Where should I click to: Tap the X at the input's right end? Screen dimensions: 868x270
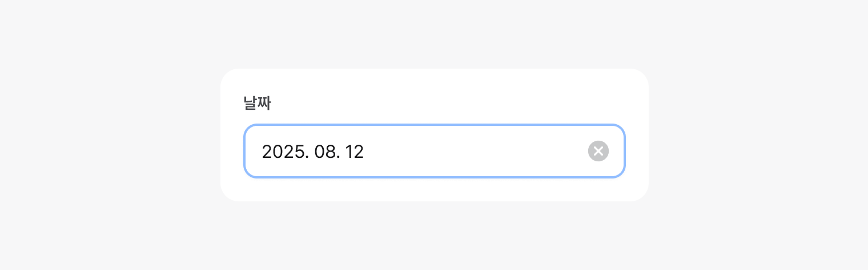[598, 151]
